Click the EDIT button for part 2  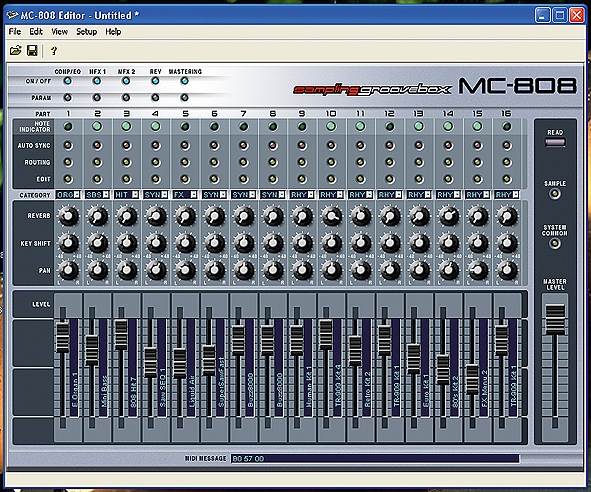[97, 179]
